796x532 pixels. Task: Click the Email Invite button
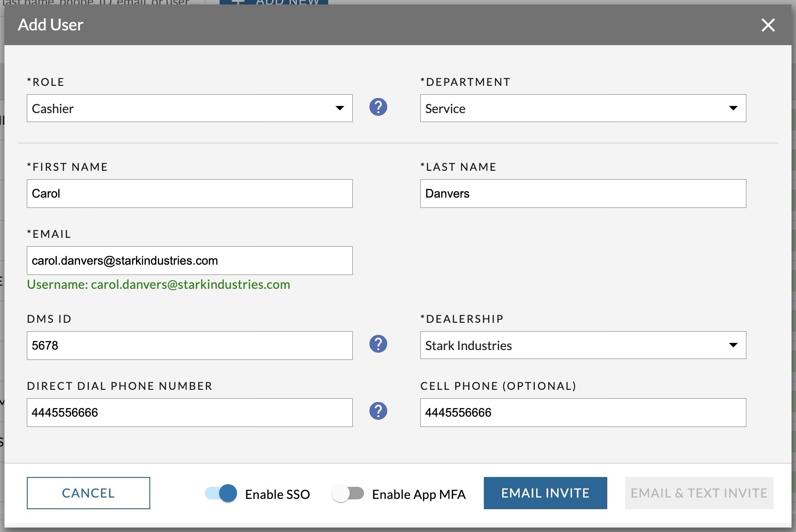tap(545, 493)
